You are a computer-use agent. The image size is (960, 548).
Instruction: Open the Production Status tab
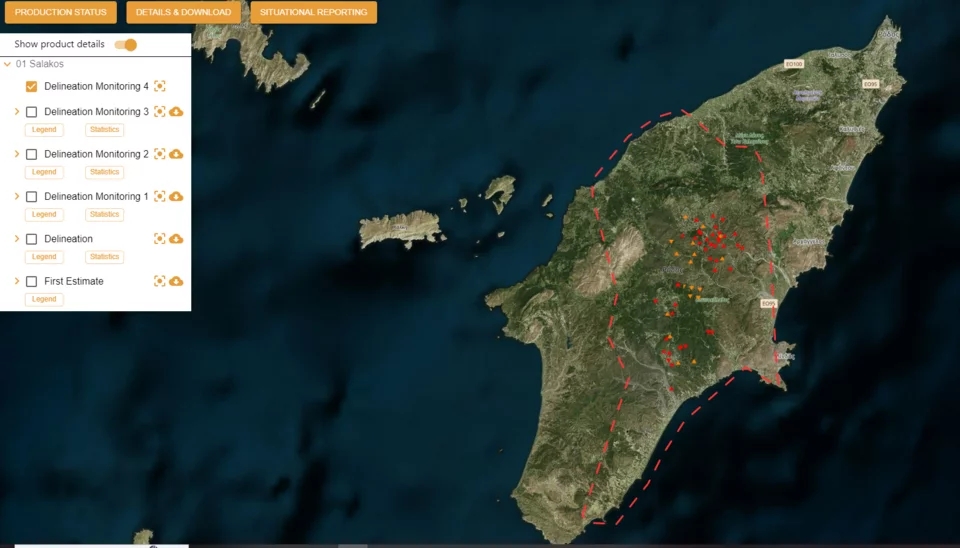61,12
